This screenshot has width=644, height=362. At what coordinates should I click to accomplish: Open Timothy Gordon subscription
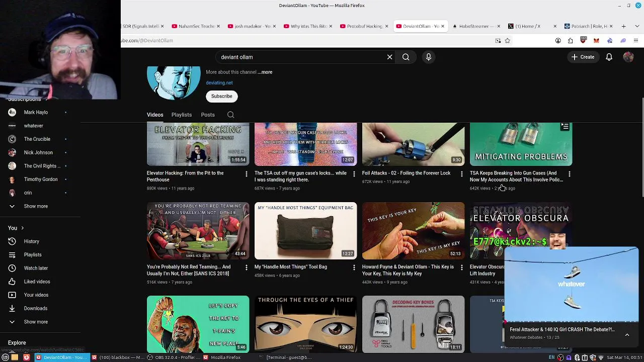[40, 179]
